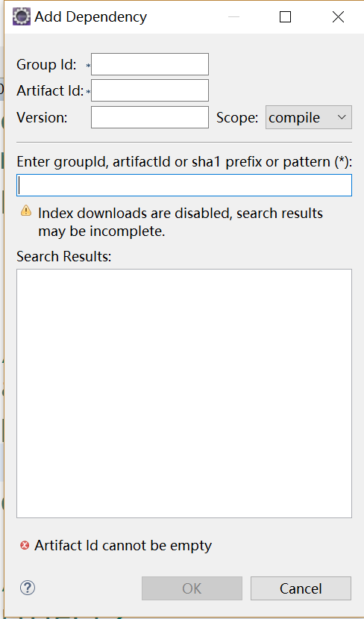Open help via the question mark icon
The height and width of the screenshot is (619, 364).
tap(28, 588)
